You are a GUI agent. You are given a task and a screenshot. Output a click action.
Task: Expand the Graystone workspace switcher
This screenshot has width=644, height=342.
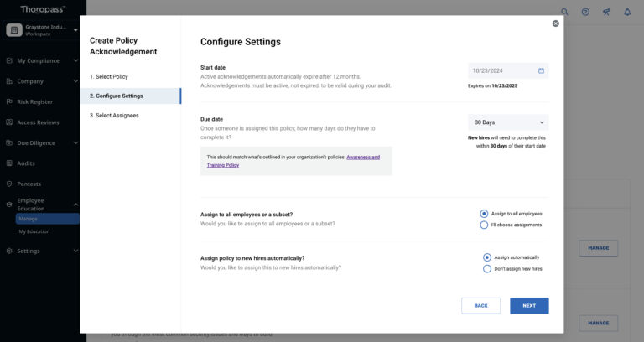click(74, 30)
